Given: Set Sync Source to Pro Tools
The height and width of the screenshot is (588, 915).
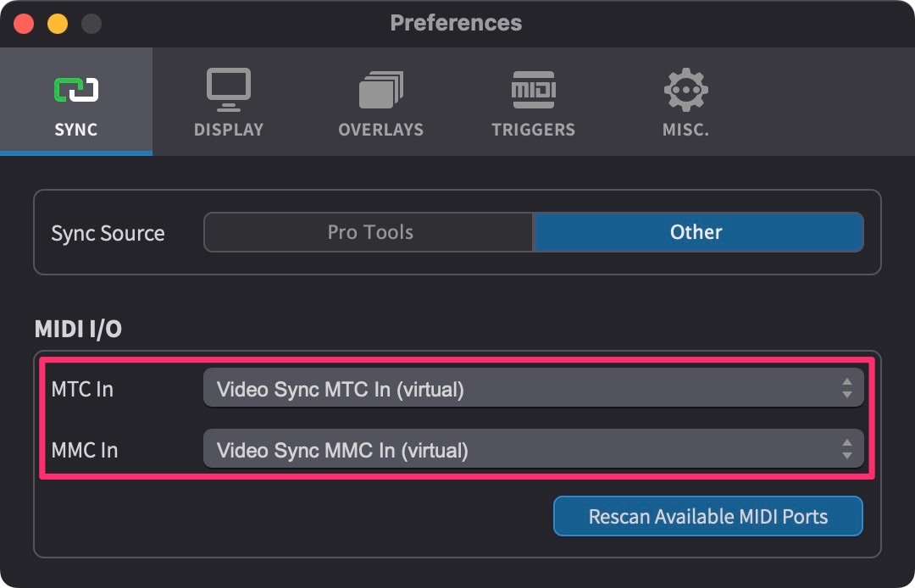Looking at the screenshot, I should click(369, 232).
